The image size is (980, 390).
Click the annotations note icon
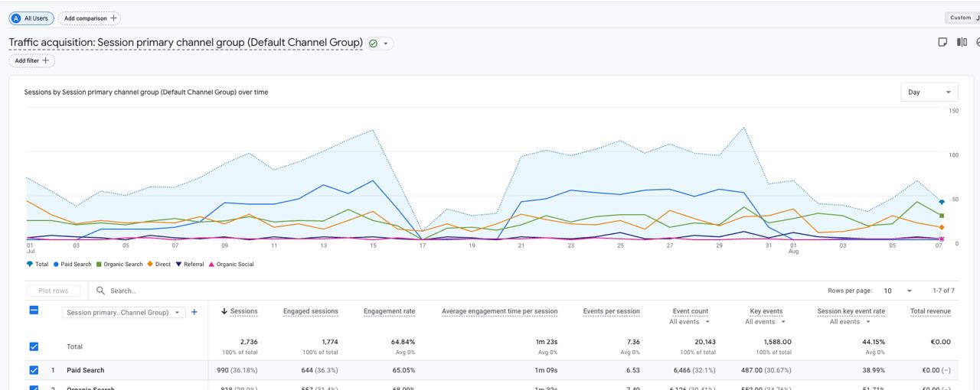point(942,43)
